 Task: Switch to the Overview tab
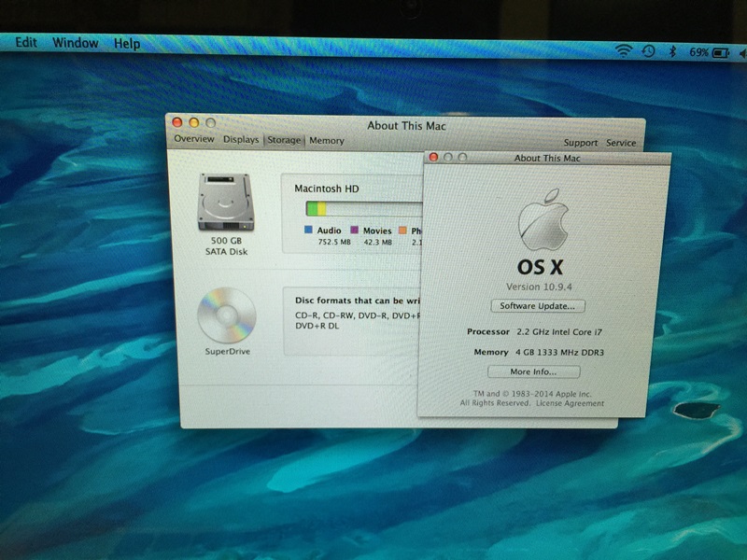pos(194,138)
